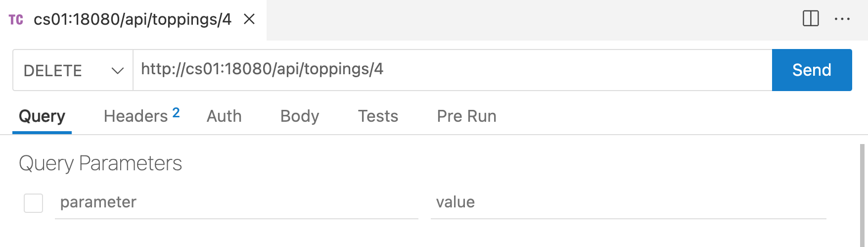This screenshot has height=247, width=868.
Task: Focus the parameter name field
Action: click(x=236, y=202)
